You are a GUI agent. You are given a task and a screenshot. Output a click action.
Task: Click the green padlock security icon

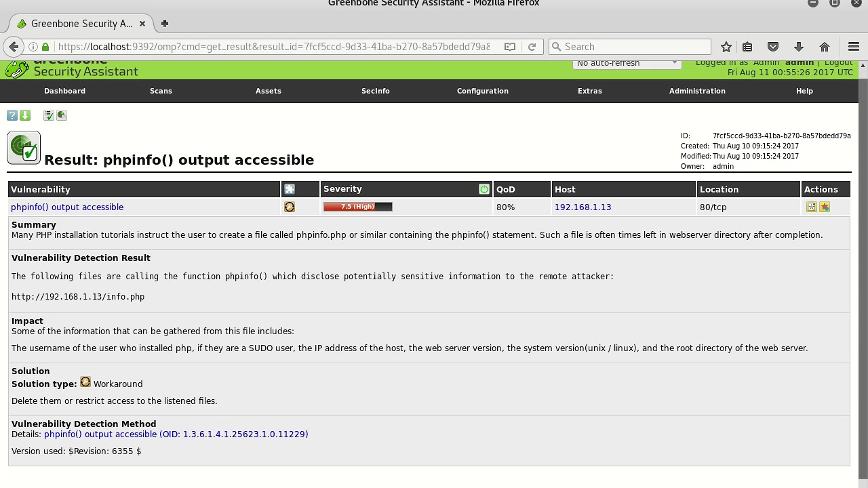(45, 47)
